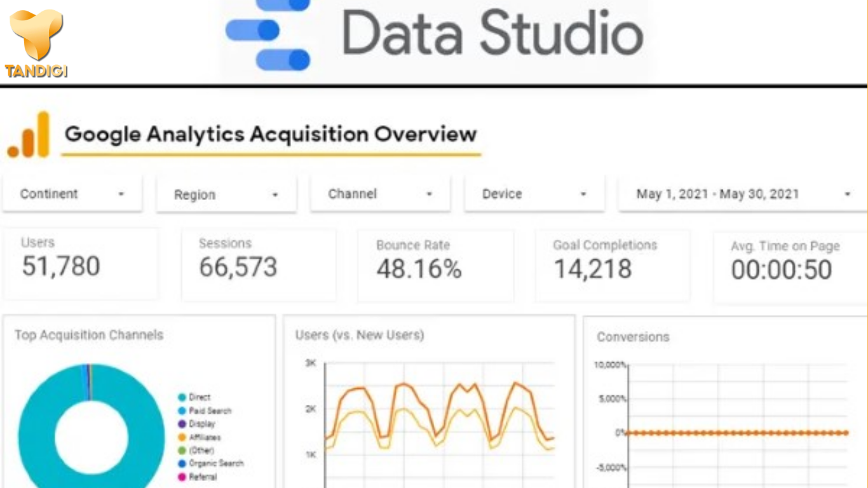Open the Device filter dropdown
Screen dimensions: 868x488
[534, 194]
